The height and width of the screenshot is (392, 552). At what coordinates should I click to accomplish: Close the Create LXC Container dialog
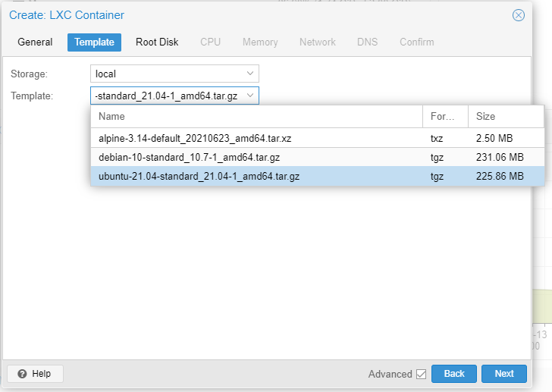pyautogui.click(x=519, y=15)
